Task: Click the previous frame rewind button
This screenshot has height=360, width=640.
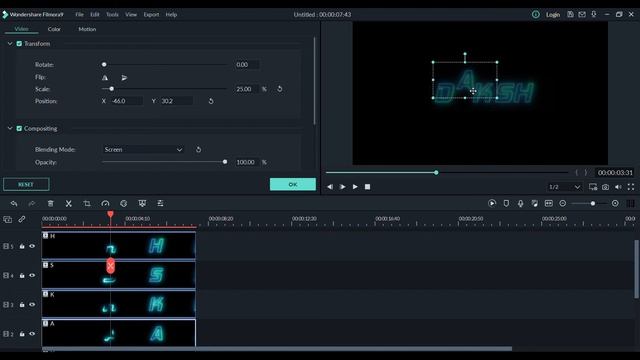Action: 330,187
